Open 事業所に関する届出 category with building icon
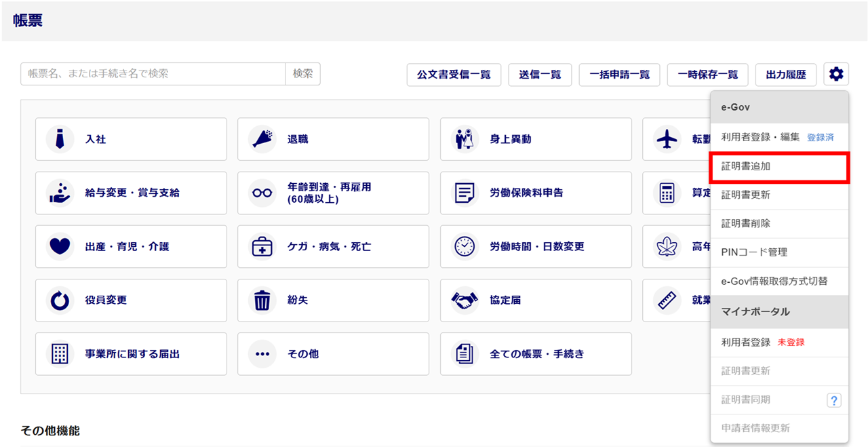868x447 pixels. tap(131, 353)
